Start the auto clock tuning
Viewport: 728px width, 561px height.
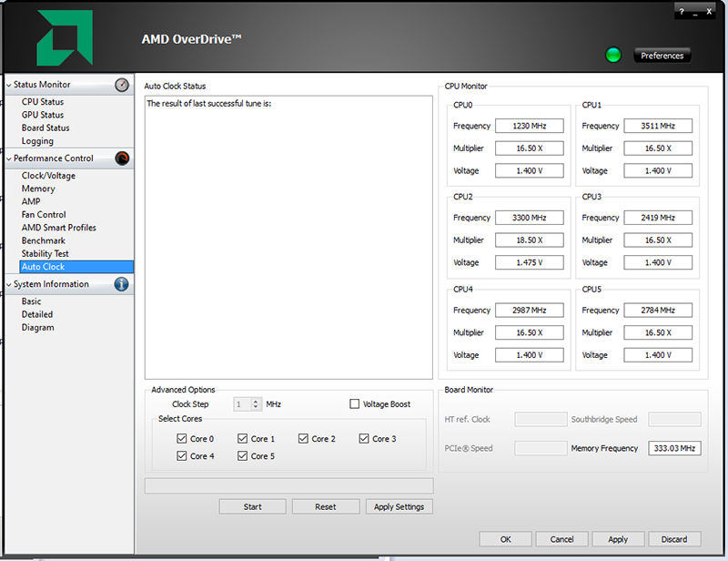[x=253, y=506]
